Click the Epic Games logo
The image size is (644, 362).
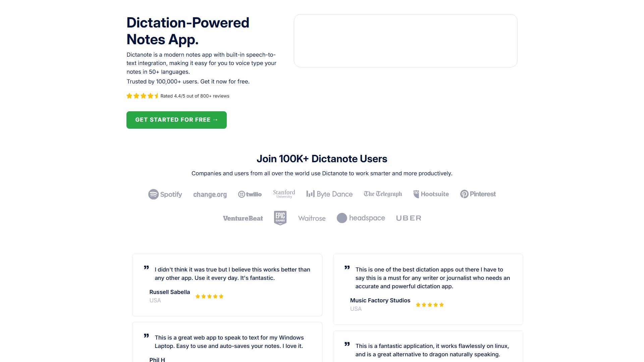click(x=280, y=218)
